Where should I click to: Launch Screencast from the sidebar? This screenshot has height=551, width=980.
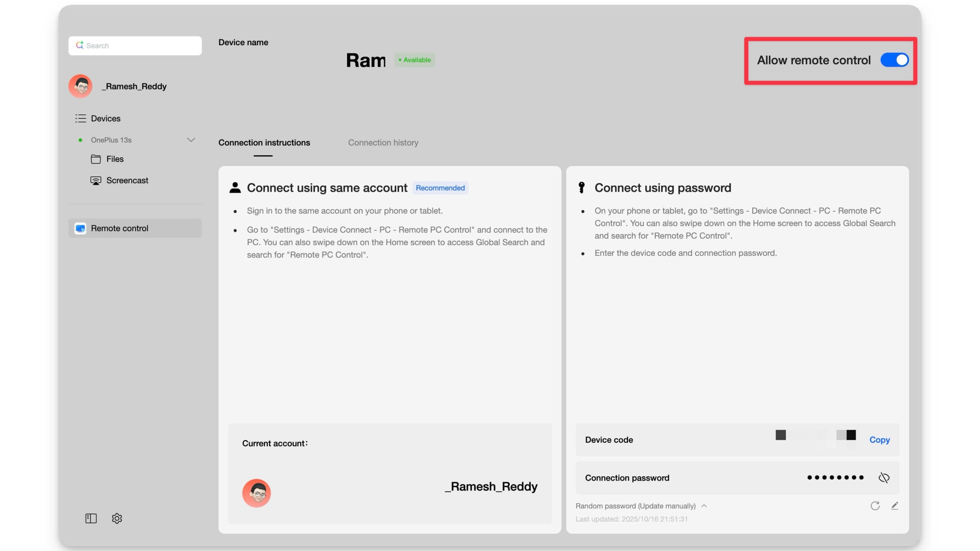[x=127, y=180]
